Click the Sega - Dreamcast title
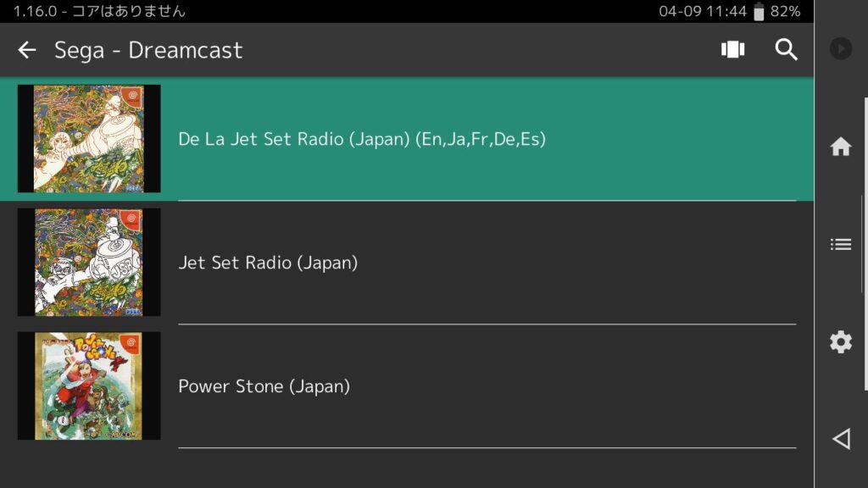Image resolution: width=868 pixels, height=488 pixels. coord(148,50)
